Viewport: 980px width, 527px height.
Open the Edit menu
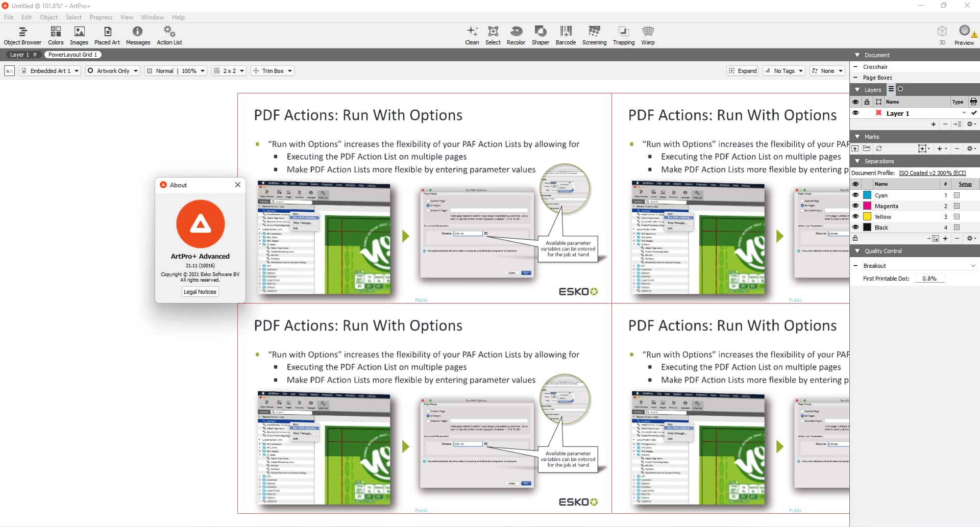27,17
